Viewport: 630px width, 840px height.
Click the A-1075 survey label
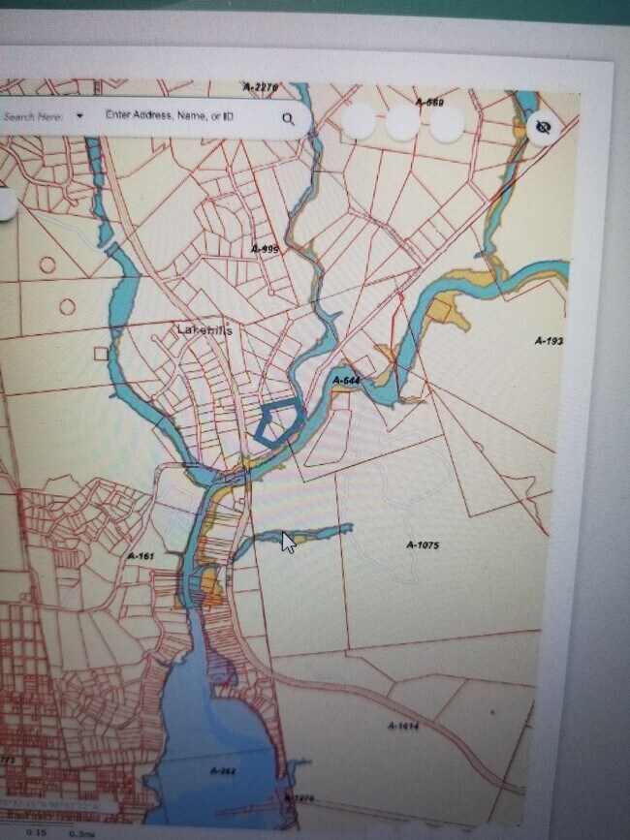(423, 545)
